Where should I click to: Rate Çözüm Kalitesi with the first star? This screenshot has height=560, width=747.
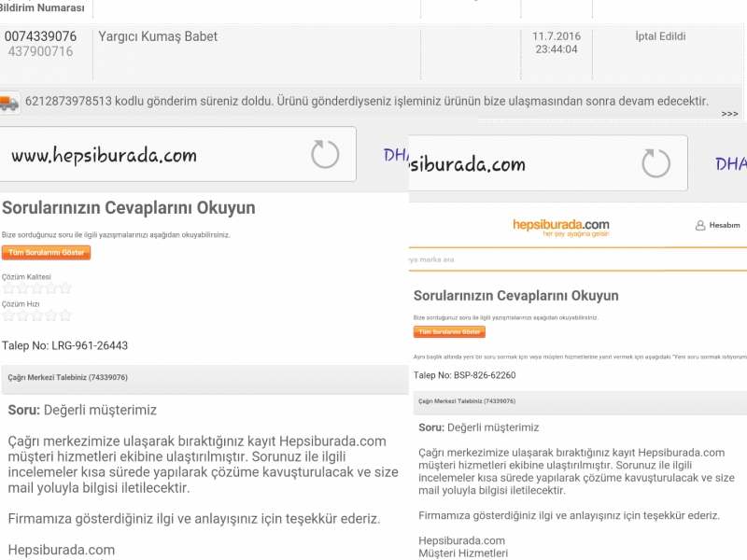coord(8,287)
